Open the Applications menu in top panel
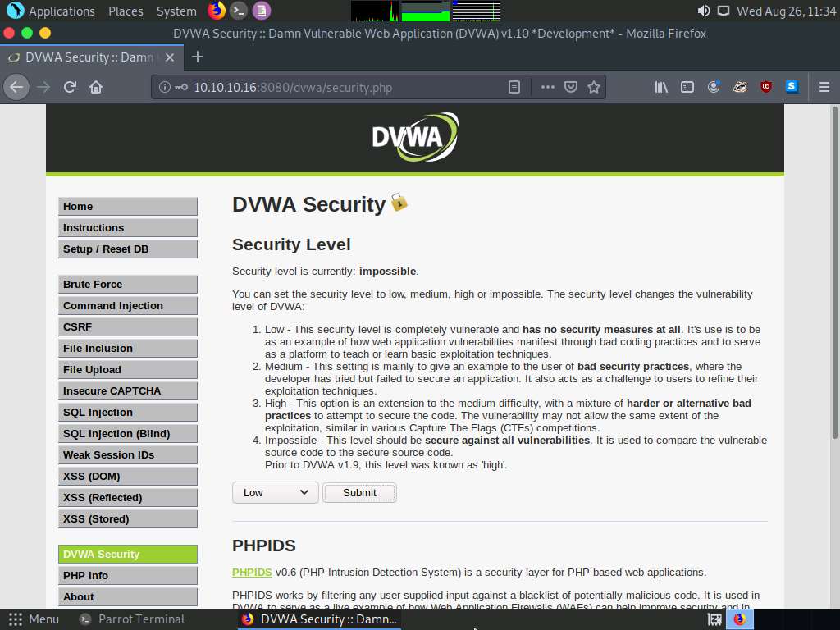840x630 pixels. tap(52, 11)
